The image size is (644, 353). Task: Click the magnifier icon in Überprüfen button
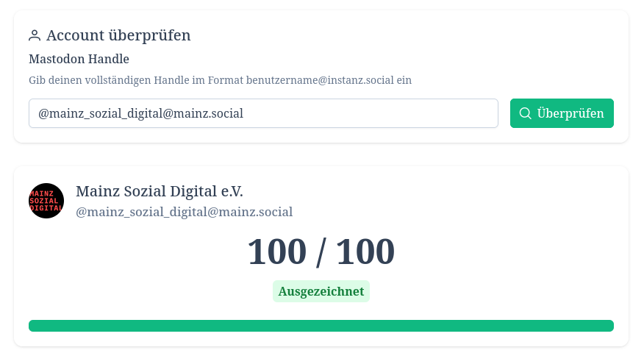click(x=525, y=113)
